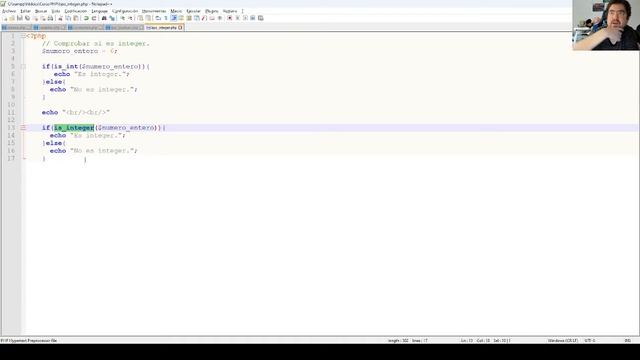The height and width of the screenshot is (360, 640).
Task: Open the Configuración menu
Action: click(x=125, y=11)
